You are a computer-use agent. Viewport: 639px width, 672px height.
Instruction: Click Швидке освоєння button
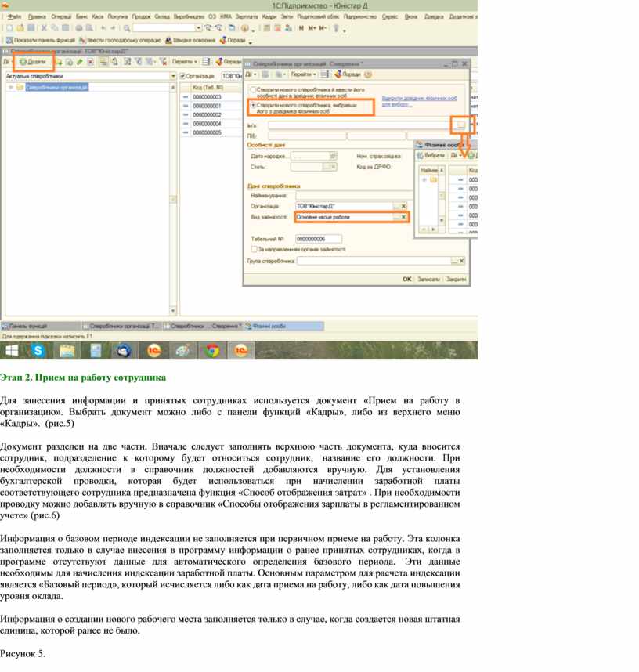[190, 40]
